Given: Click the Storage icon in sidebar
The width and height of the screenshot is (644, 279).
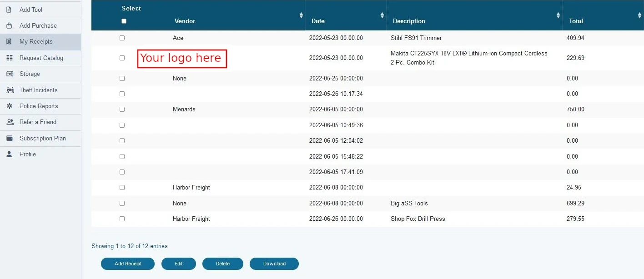Looking at the screenshot, I should [10, 74].
